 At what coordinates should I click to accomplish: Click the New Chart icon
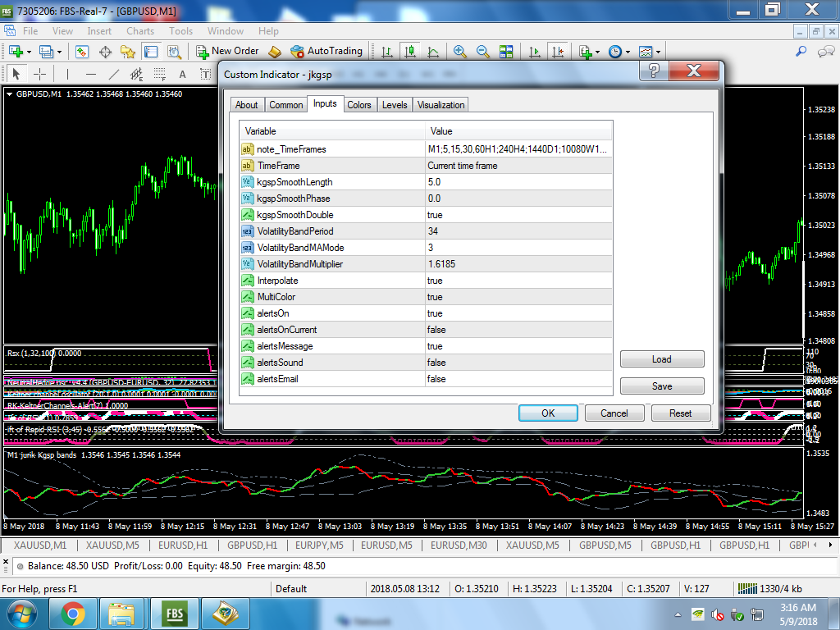(x=16, y=52)
